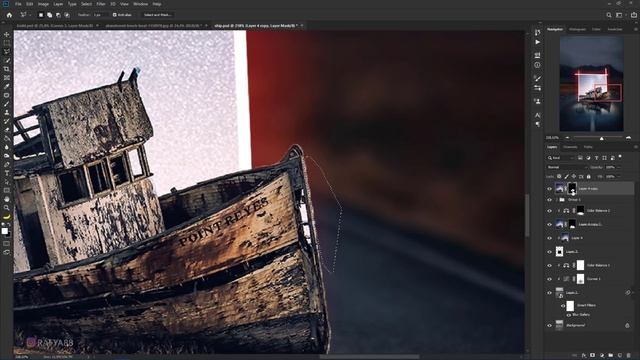
Task: Open the workspace switcher icon dropdown
Action: [620, 15]
